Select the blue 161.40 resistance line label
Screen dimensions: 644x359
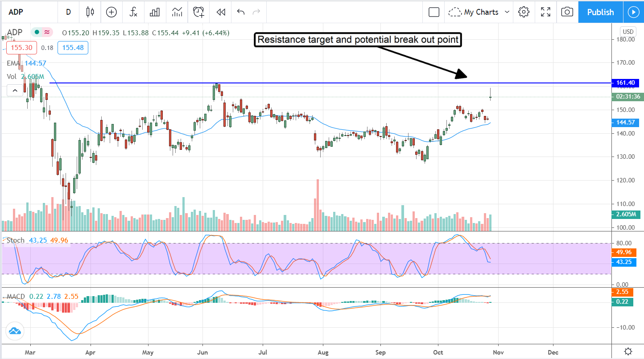coord(627,83)
